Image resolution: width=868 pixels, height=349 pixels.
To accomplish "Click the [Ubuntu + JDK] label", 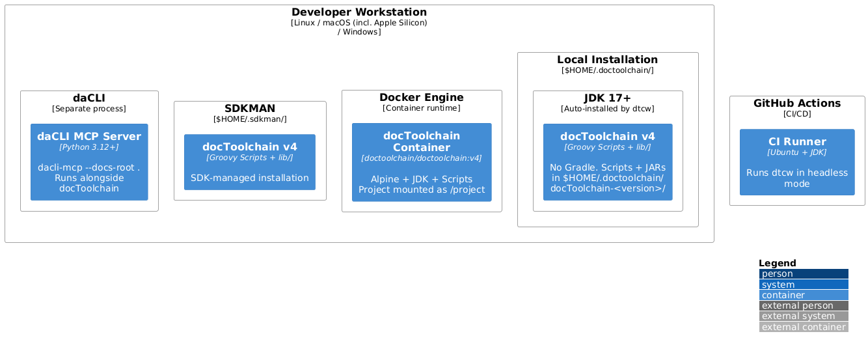I will click(x=797, y=152).
